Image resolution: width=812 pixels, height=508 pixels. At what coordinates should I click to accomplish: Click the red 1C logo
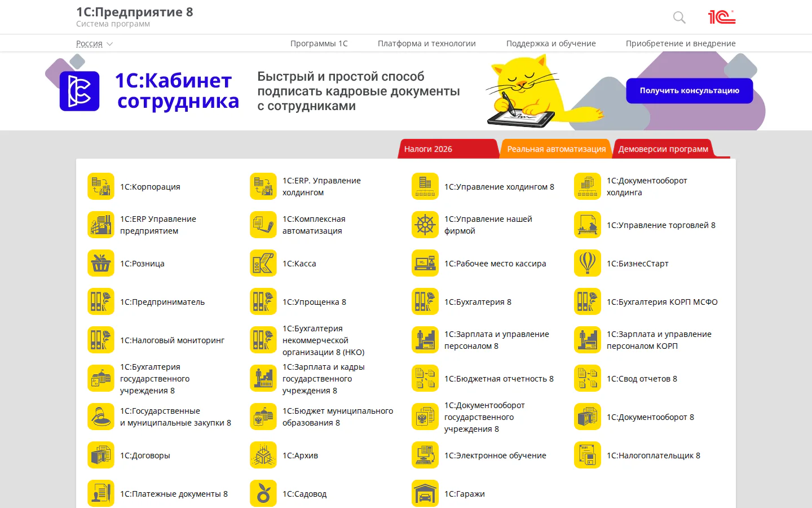click(722, 17)
